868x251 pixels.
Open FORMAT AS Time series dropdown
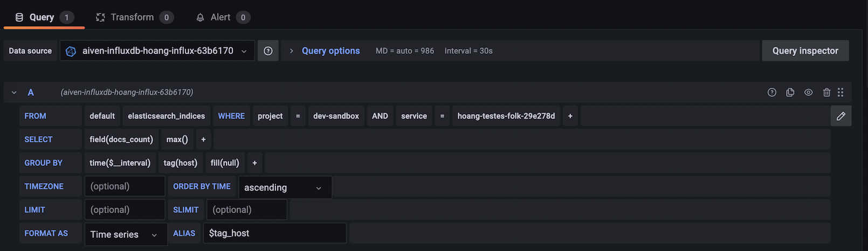click(x=125, y=234)
